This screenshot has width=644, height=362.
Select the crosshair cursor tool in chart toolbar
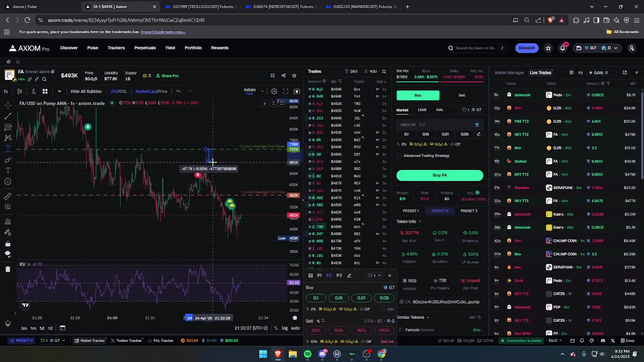8,105
